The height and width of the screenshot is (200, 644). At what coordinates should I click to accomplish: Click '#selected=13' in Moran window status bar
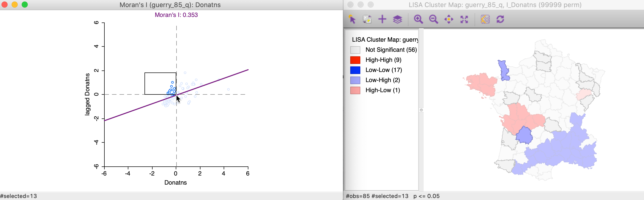18,196
